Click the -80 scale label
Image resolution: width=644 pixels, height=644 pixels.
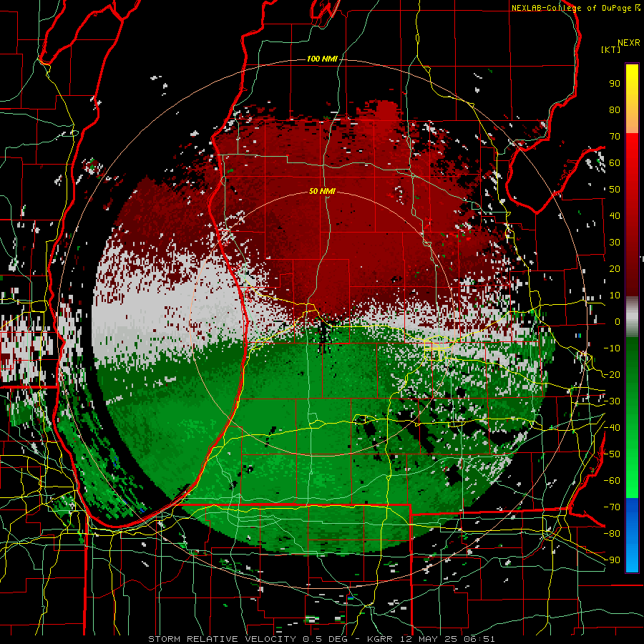coord(612,534)
